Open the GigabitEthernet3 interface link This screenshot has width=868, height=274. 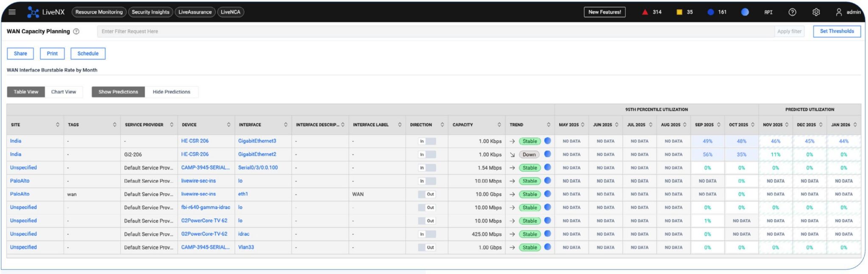coord(257,141)
